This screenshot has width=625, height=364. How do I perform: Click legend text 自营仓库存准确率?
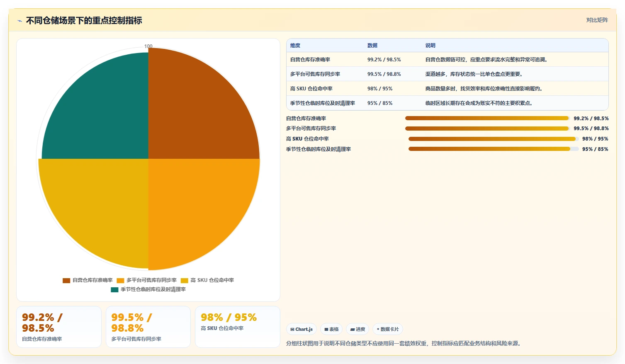pos(92,280)
